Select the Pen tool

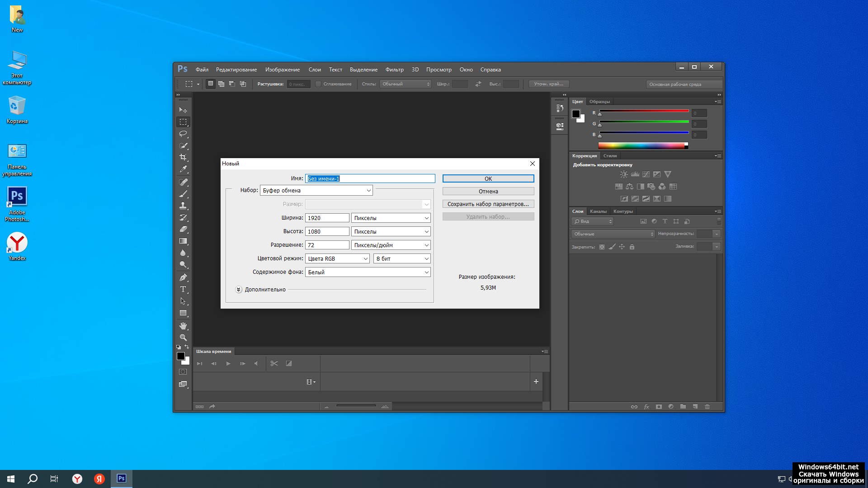pyautogui.click(x=183, y=277)
